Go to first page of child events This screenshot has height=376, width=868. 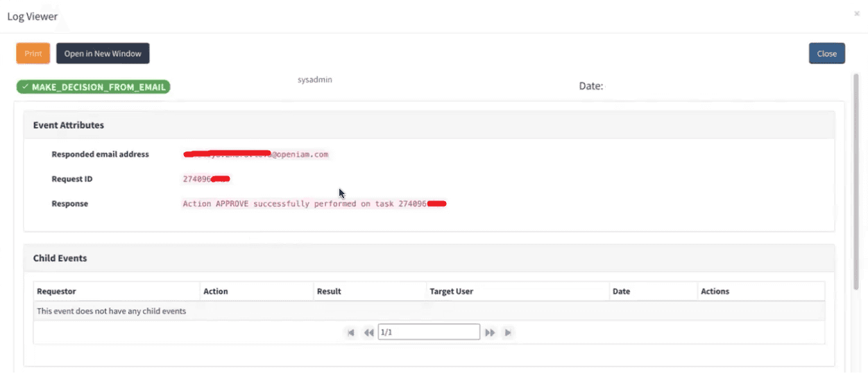click(x=351, y=333)
